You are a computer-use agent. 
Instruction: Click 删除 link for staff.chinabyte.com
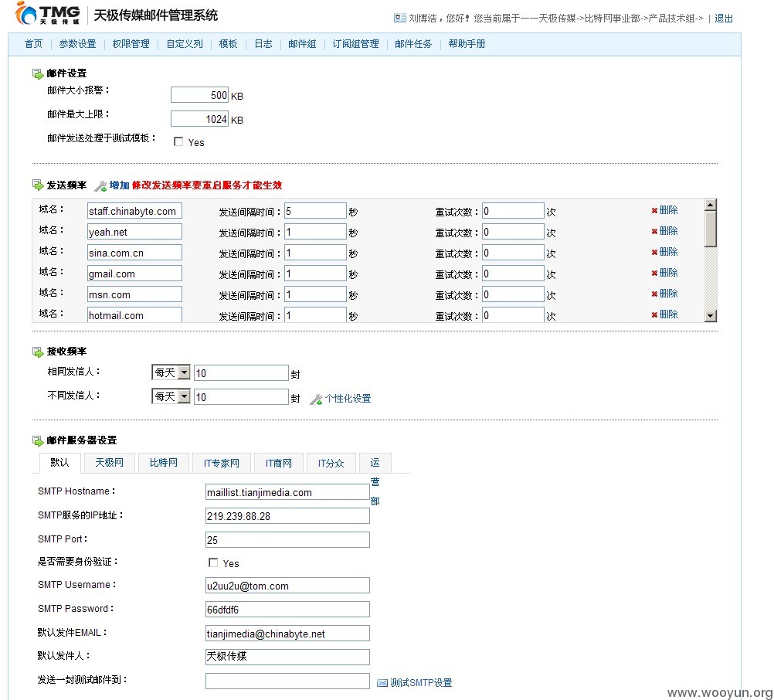pyautogui.click(x=668, y=210)
